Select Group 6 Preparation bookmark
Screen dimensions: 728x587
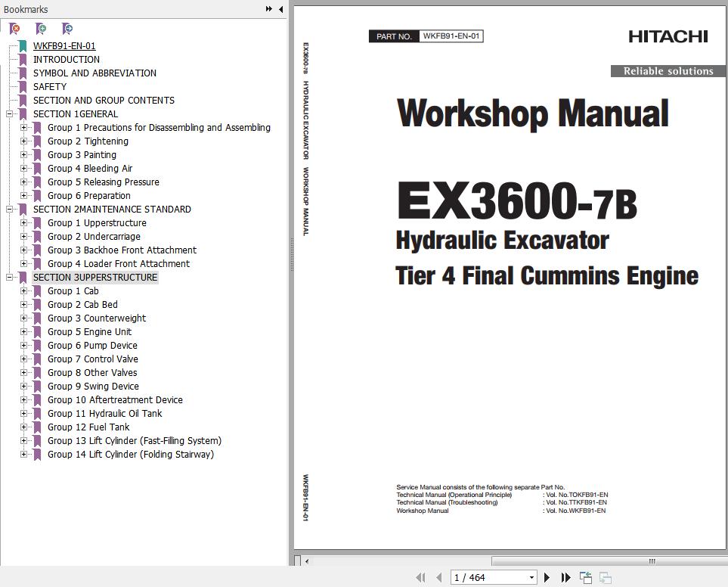point(88,195)
